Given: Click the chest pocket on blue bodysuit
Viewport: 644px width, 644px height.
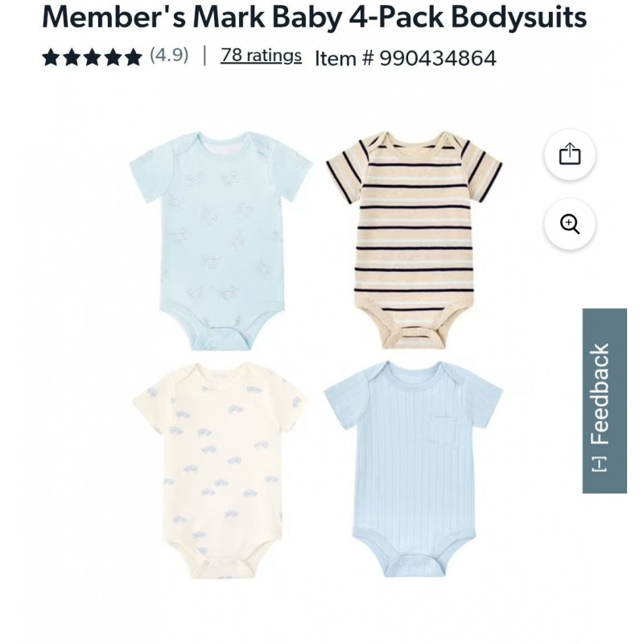Looking at the screenshot, I should pos(444,431).
